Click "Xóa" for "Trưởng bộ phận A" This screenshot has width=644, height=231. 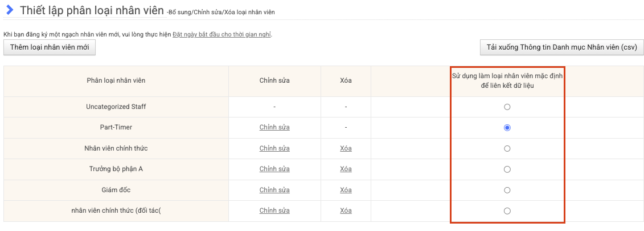[346, 169]
